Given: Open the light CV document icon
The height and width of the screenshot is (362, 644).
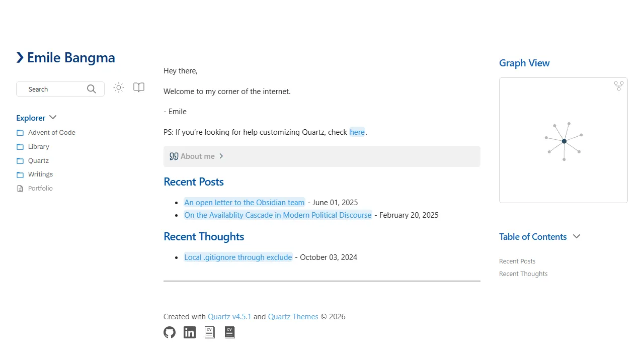Looking at the screenshot, I should click(209, 332).
